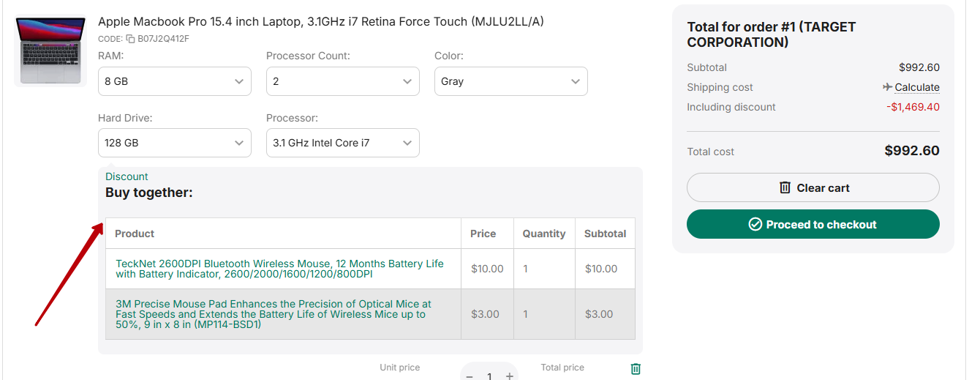Click the airplane shipping icon
Screen dimensions: 980x380
(887, 87)
